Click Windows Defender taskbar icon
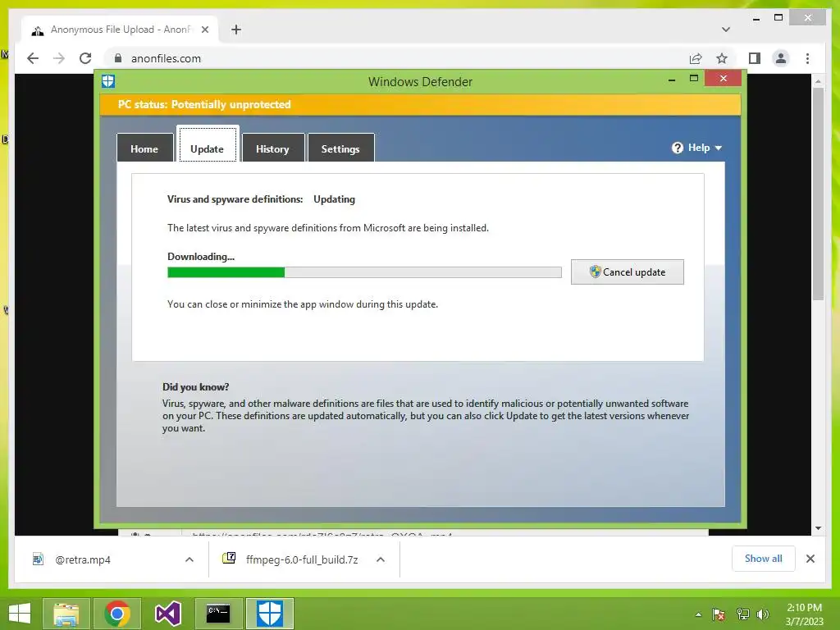This screenshot has width=840, height=630. tap(269, 614)
